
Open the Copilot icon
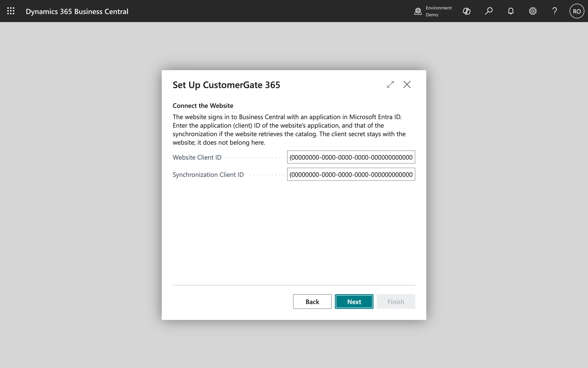pyautogui.click(x=466, y=11)
